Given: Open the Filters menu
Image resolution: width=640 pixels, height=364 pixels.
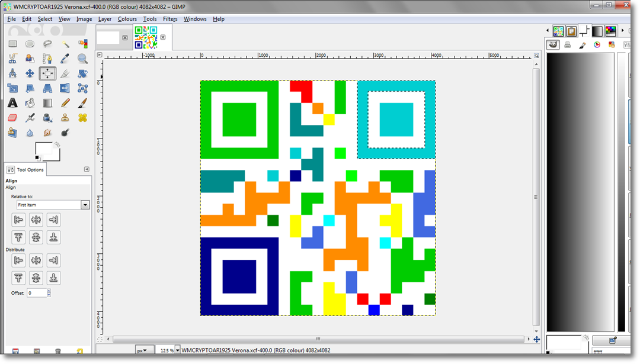Looking at the screenshot, I should pos(170,19).
